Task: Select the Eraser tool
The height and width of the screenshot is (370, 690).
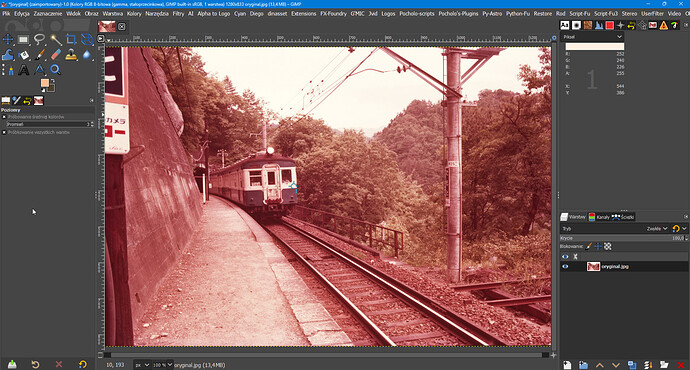Action: pyautogui.click(x=55, y=55)
